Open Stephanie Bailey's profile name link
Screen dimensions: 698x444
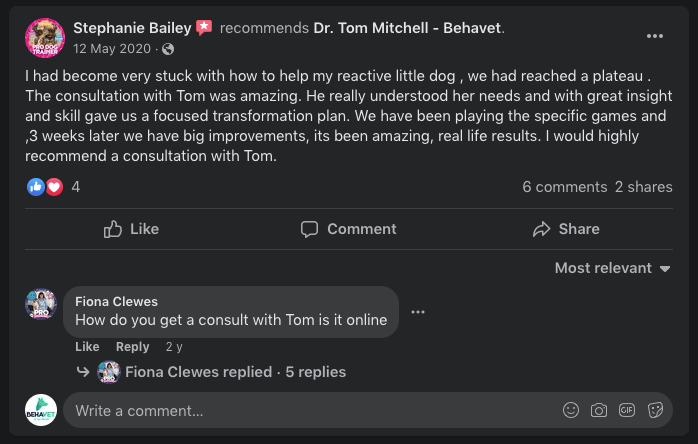[x=132, y=27]
